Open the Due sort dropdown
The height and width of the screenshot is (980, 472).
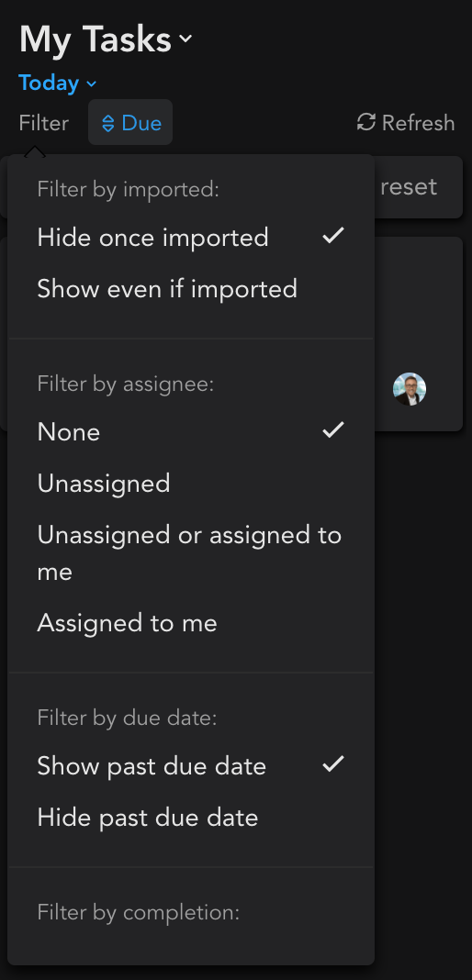pos(130,123)
